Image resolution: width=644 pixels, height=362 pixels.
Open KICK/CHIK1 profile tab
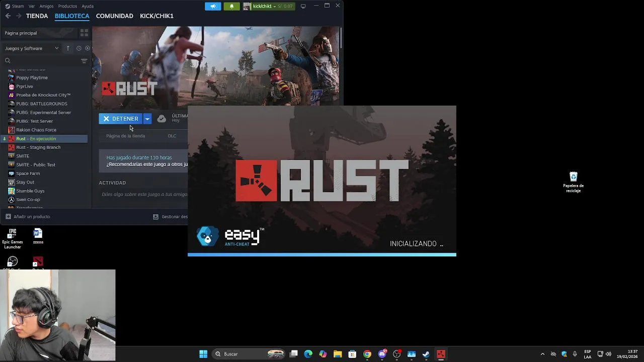click(156, 16)
